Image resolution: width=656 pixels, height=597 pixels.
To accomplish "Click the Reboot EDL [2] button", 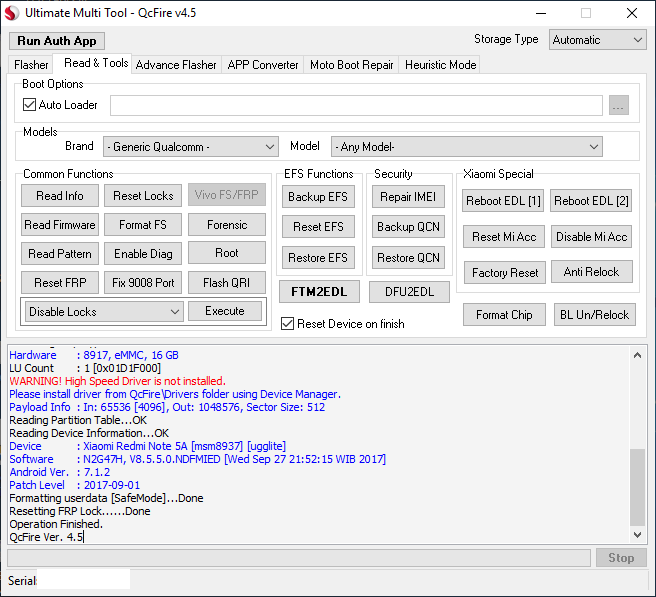I will click(x=591, y=201).
